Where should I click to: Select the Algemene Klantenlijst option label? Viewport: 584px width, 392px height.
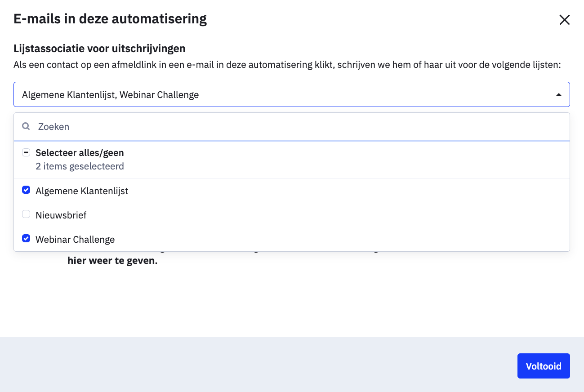82,191
